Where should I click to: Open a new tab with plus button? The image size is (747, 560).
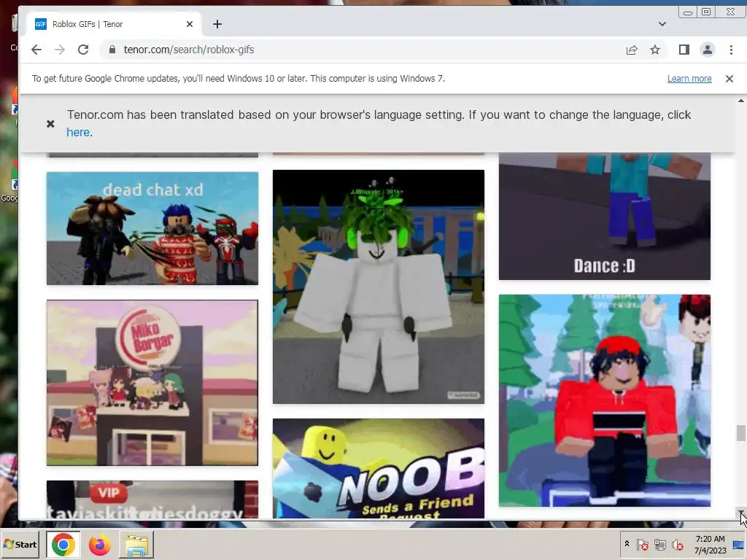217,24
